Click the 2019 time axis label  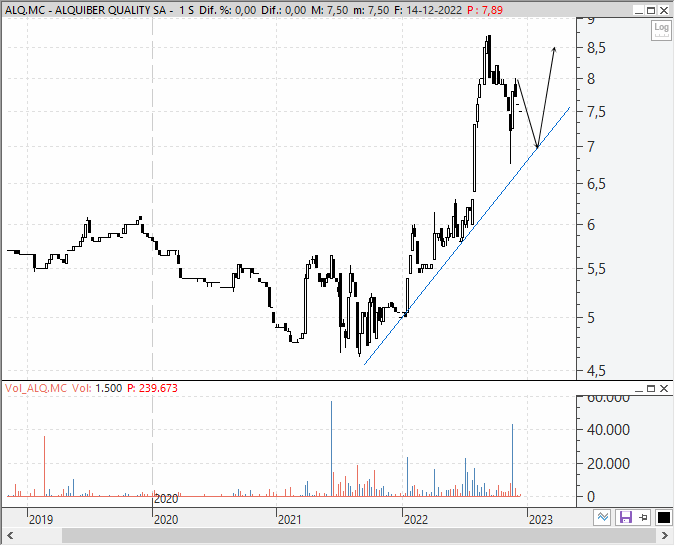coord(41,520)
